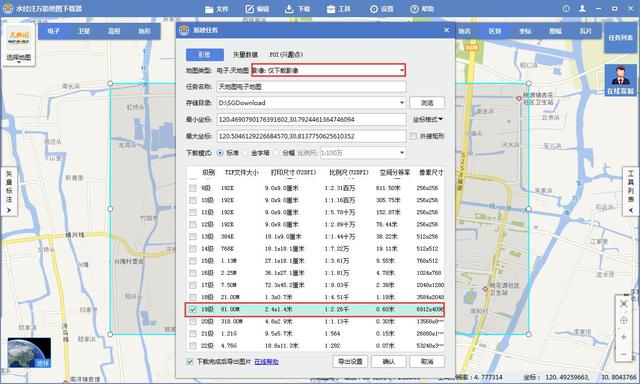640x384 pixels.
Task: Open the 坐标格式 format dropdown
Action: [x=427, y=120]
